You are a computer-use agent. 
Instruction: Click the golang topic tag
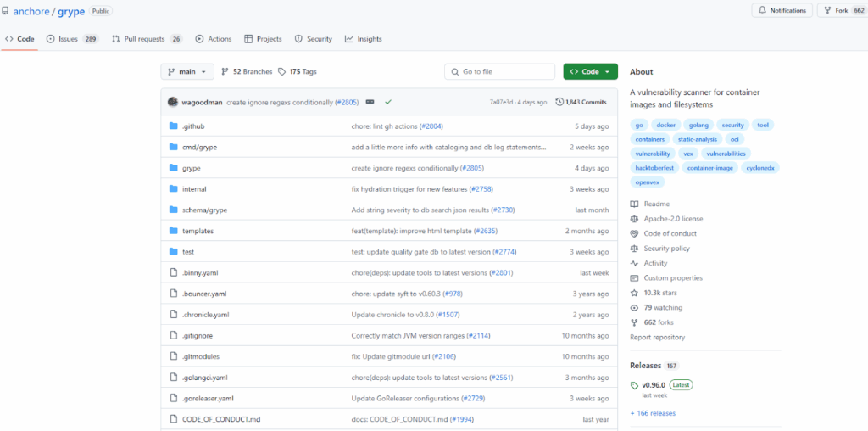tap(698, 125)
